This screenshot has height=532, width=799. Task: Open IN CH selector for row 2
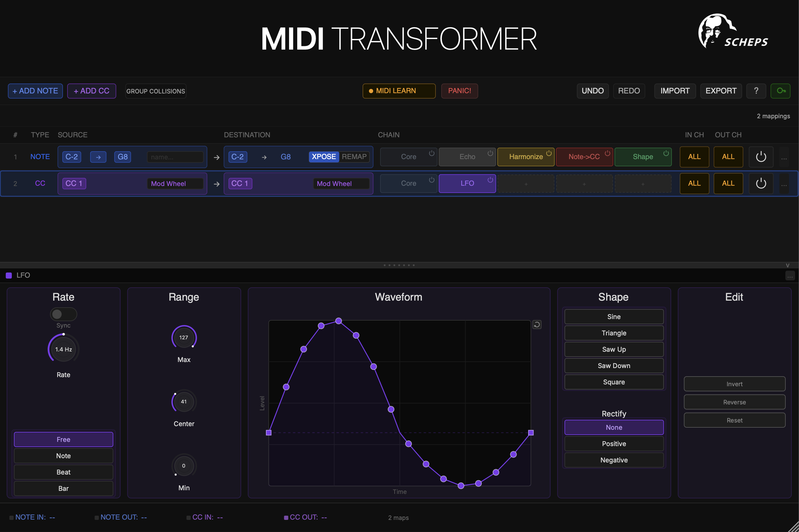(694, 183)
